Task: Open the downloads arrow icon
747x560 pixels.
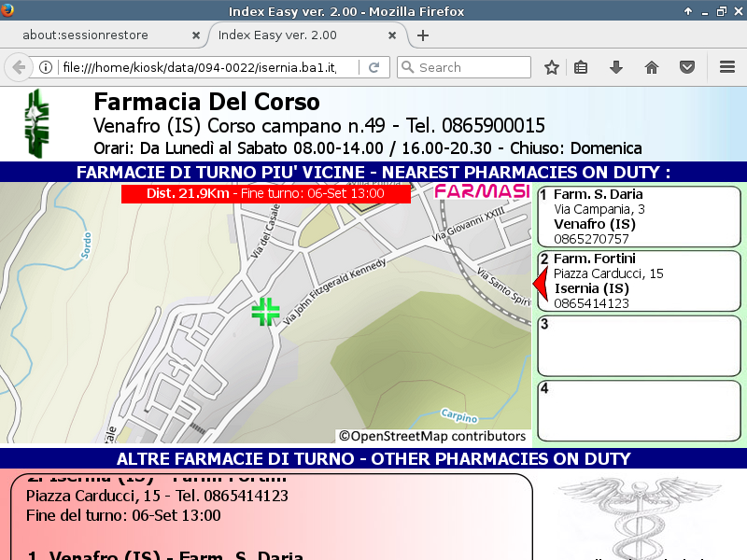Action: tap(616, 67)
